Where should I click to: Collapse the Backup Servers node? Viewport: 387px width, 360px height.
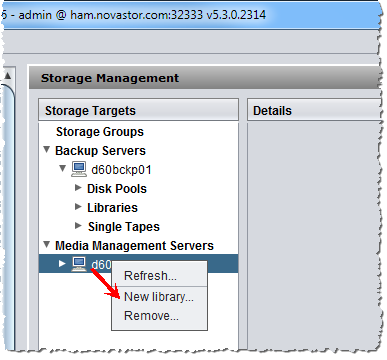47,150
